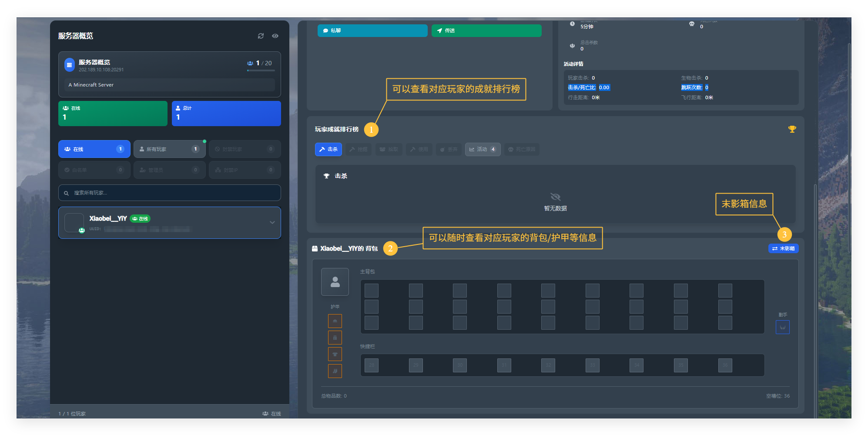Screen dimensions: 868x435
Task: Toggle the eye visibility icon in sidebar header
Action: (275, 36)
